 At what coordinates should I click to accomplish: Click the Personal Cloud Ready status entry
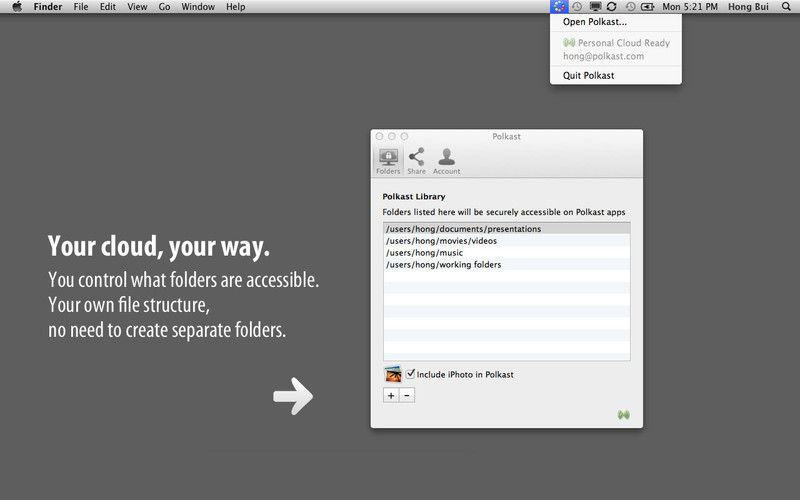(616, 43)
